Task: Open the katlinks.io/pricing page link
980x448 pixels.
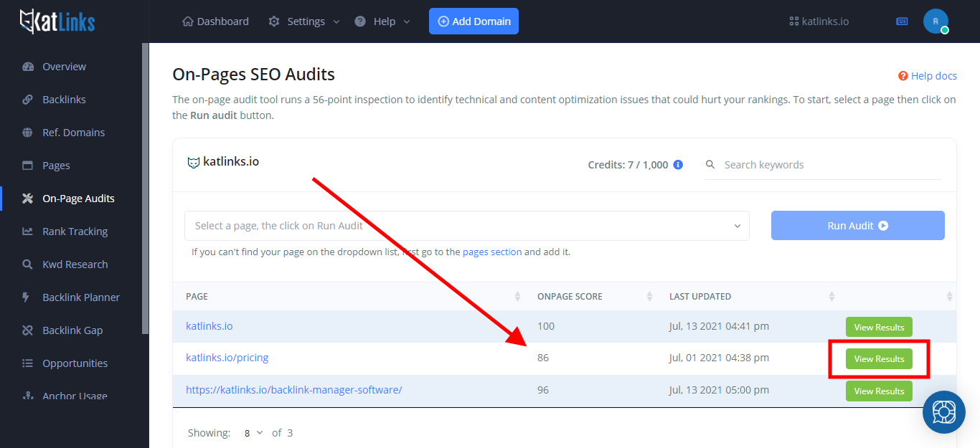Action: (x=227, y=358)
